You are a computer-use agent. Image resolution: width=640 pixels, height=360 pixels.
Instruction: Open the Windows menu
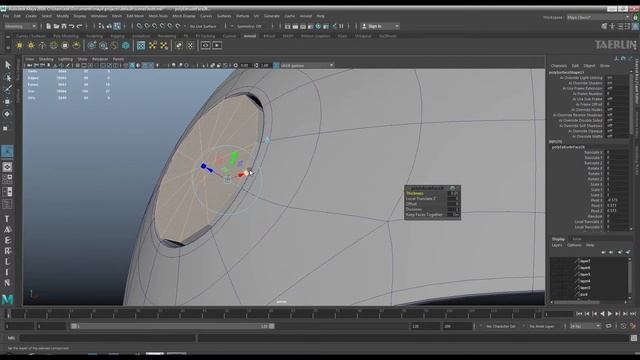pos(99,16)
